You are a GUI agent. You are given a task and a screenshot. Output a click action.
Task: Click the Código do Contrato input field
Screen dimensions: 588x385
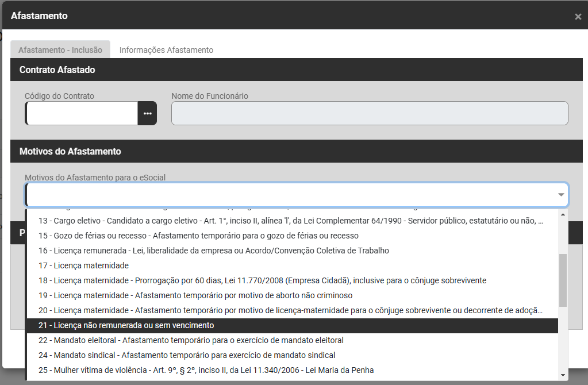coord(82,113)
